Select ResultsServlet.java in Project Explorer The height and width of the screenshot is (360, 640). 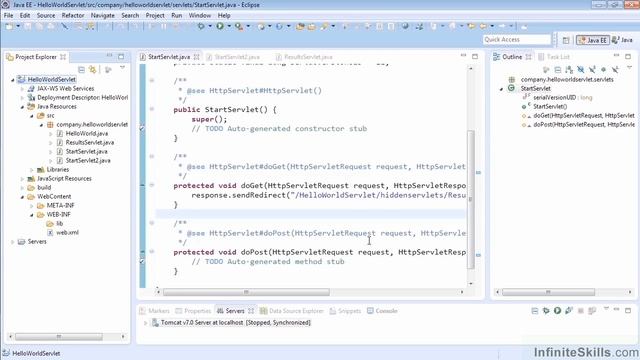[x=90, y=142]
